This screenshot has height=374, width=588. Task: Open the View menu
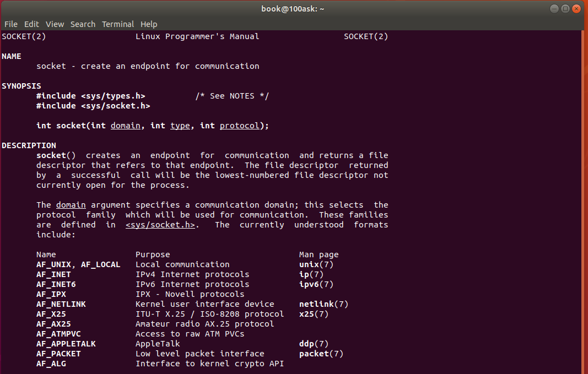[55, 24]
